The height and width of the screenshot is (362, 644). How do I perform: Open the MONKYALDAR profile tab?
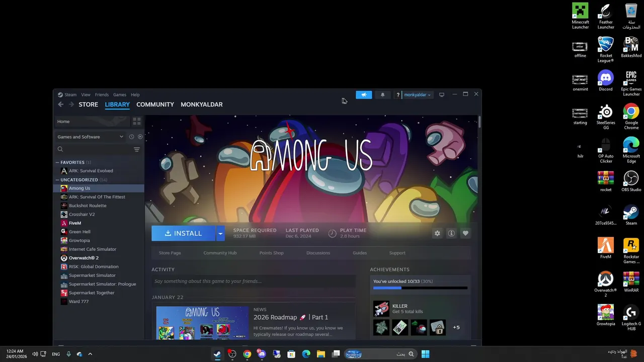pos(202,105)
